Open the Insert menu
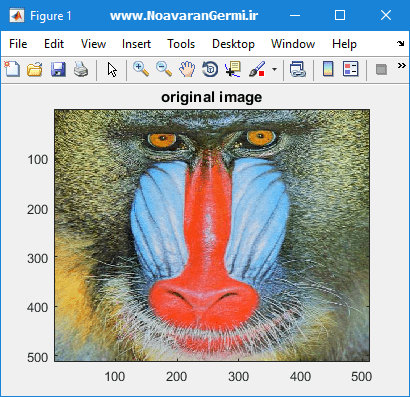The image size is (410, 397). [136, 44]
